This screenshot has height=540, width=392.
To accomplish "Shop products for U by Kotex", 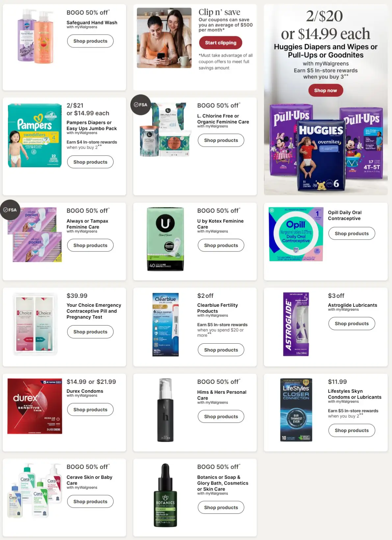I will [x=221, y=245].
